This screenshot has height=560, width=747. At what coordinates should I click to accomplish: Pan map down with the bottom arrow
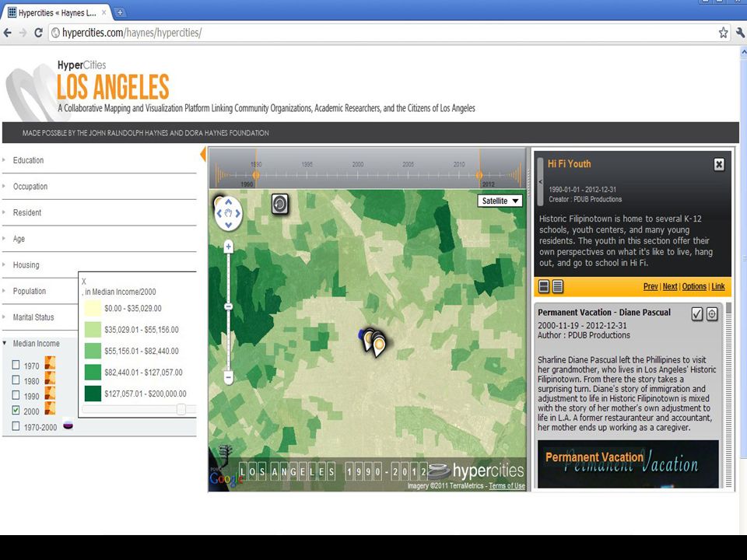pyautogui.click(x=229, y=225)
